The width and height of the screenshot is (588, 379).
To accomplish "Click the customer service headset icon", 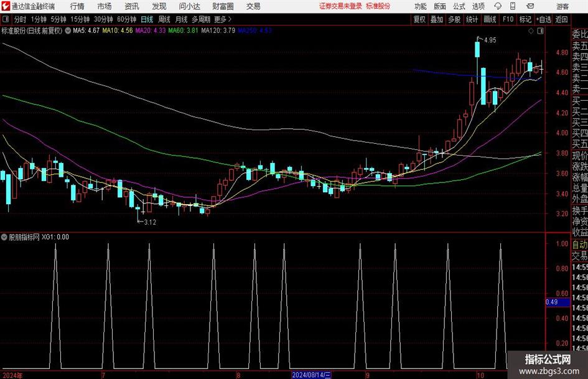I will tap(498, 6).
